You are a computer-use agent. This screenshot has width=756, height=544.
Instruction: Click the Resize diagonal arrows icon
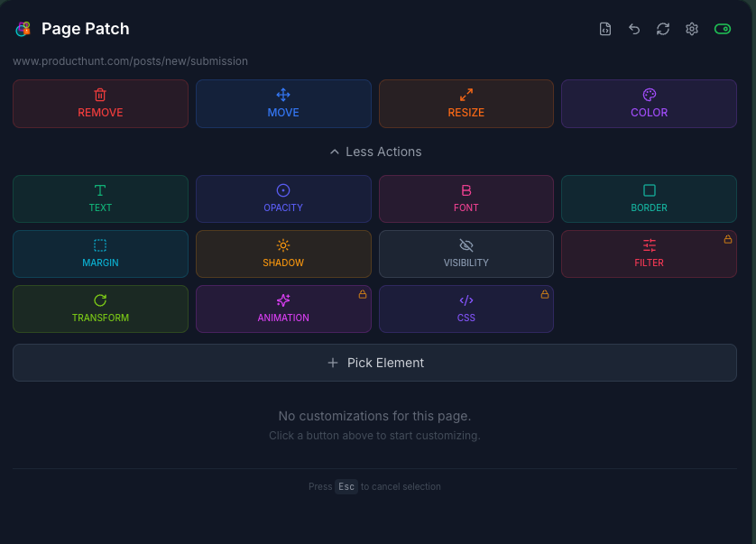[466, 94]
